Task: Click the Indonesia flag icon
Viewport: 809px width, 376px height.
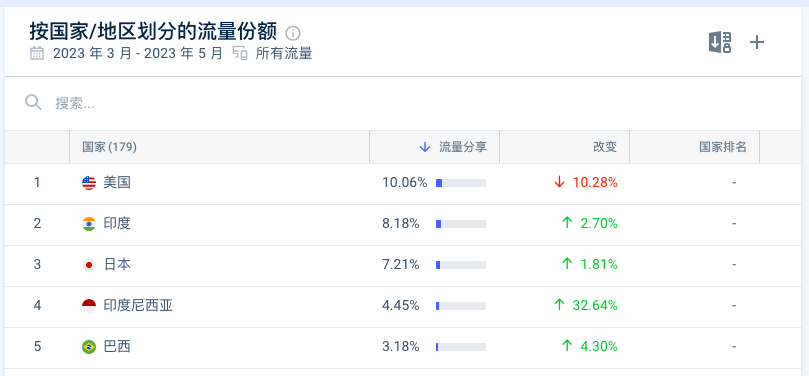Action: pyautogui.click(x=89, y=306)
